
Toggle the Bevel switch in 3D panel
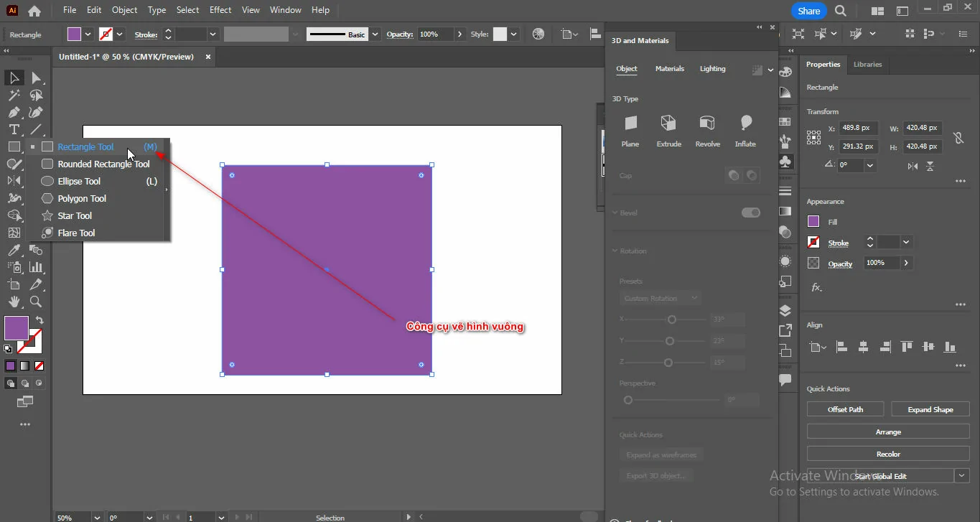point(751,213)
